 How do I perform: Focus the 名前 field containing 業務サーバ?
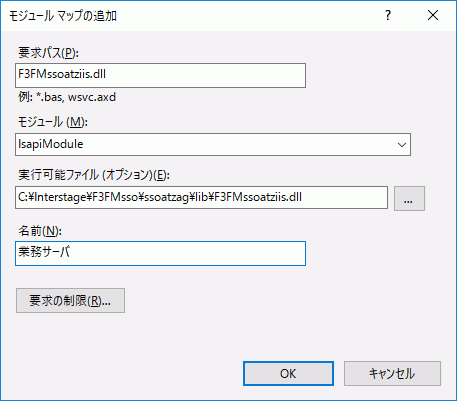coord(160,253)
